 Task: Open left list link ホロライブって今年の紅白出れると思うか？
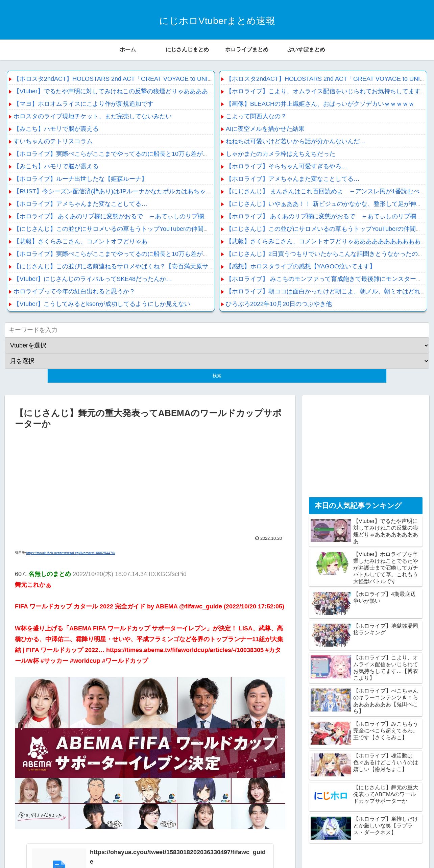[74, 291]
